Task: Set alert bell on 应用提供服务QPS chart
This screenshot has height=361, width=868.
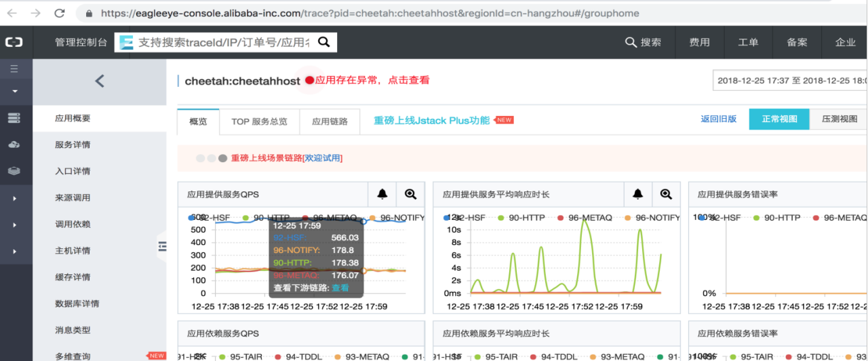Action: click(382, 194)
